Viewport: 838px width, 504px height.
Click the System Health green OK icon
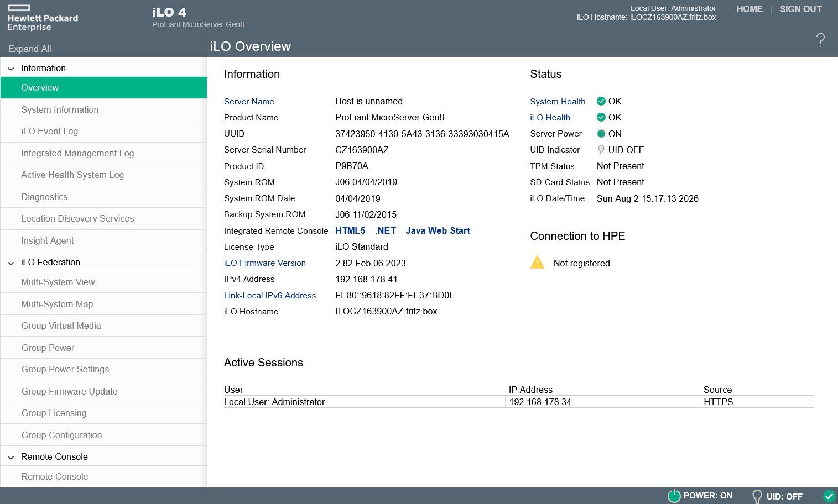[x=601, y=101]
